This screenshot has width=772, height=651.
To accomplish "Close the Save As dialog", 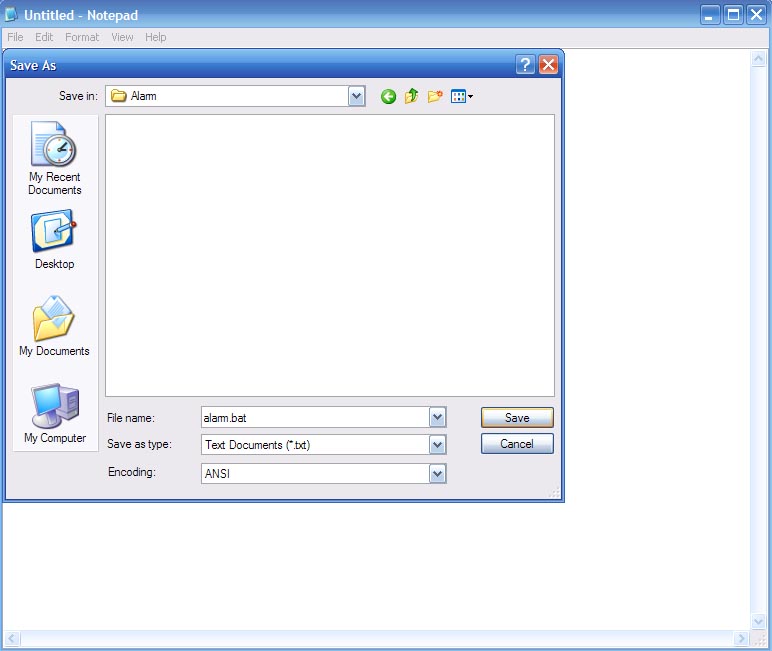I will point(548,65).
